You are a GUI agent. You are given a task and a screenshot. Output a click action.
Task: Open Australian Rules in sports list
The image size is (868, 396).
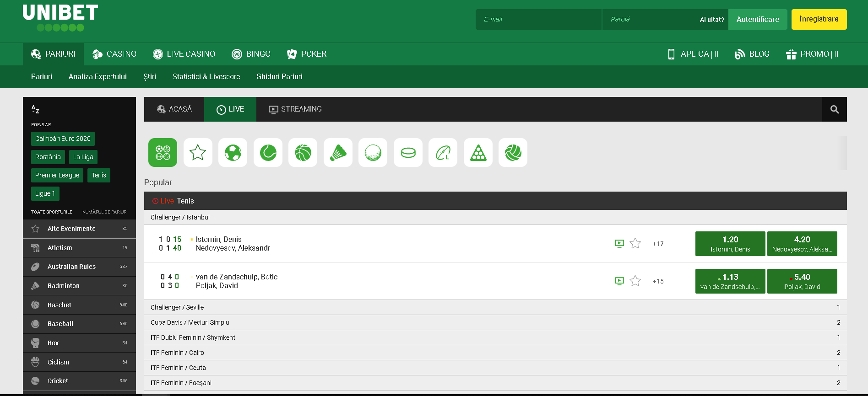point(79,267)
